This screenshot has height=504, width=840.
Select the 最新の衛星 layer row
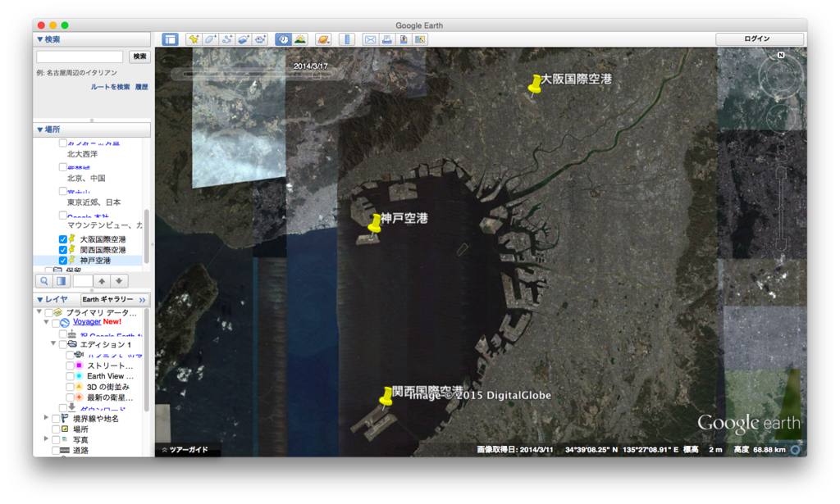point(110,397)
